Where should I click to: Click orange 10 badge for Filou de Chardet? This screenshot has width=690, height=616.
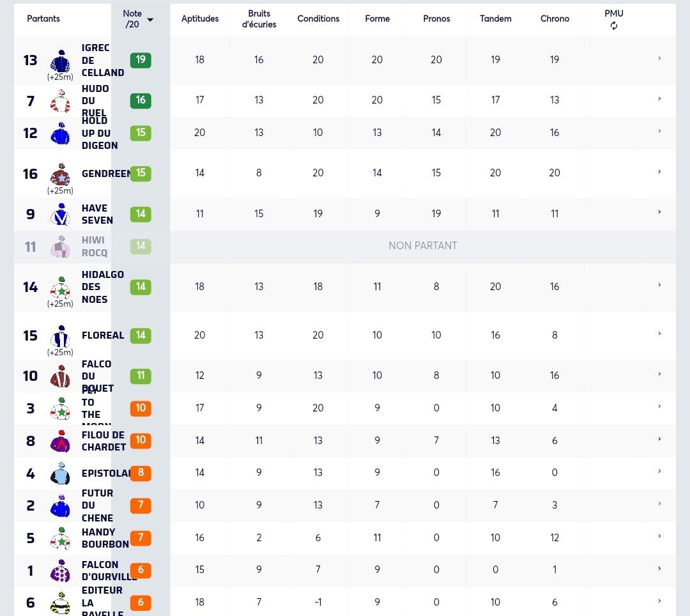click(x=141, y=440)
